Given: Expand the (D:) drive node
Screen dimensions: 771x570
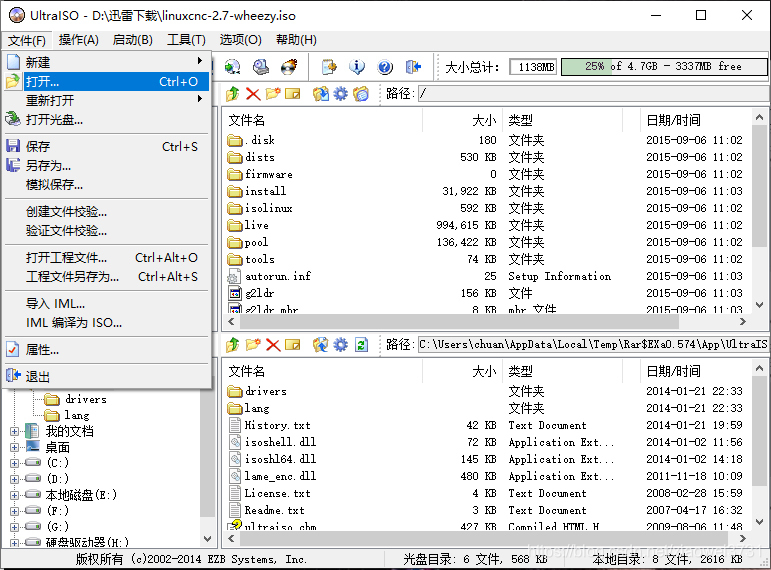Looking at the screenshot, I should pos(14,479).
